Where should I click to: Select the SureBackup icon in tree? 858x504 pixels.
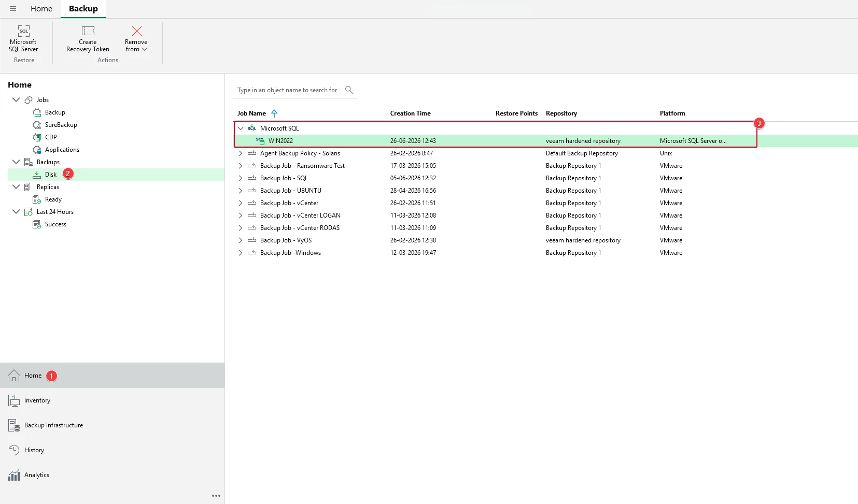coord(37,125)
